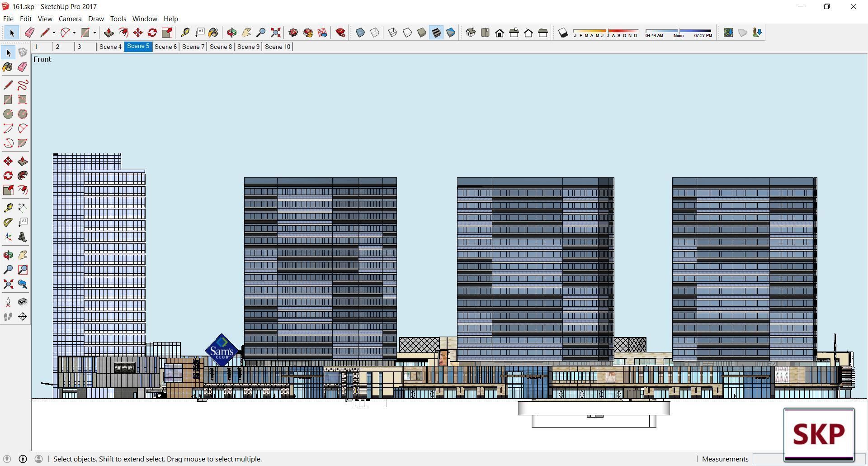Select Axes tool in left toolbar
The height and width of the screenshot is (466, 868).
pos(8,237)
